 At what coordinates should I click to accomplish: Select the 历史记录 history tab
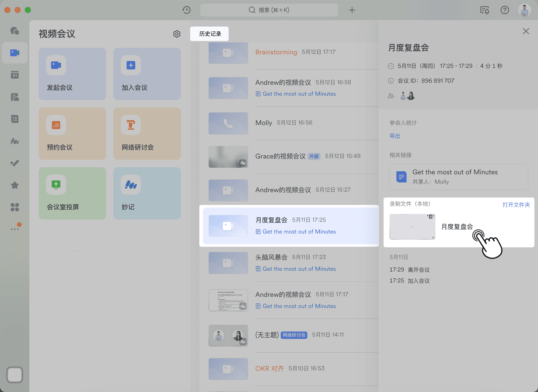click(x=210, y=34)
